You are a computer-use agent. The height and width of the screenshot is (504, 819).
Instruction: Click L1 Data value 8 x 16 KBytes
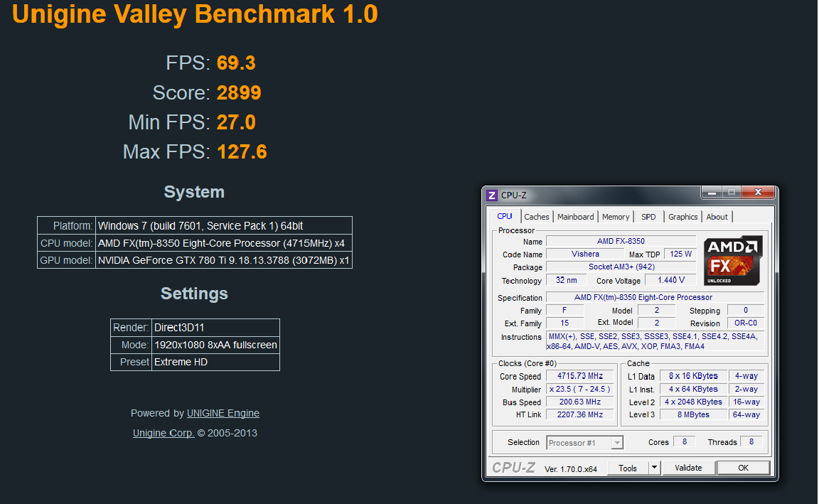point(694,376)
